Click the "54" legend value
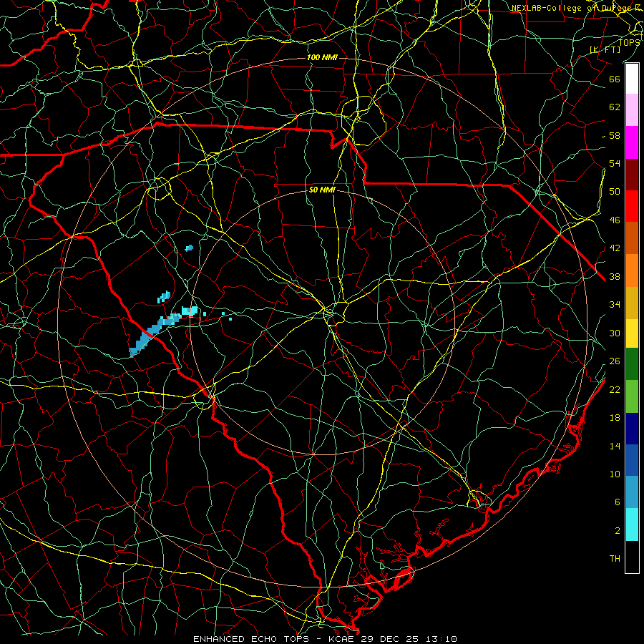This screenshot has width=644, height=644. pyautogui.click(x=615, y=163)
